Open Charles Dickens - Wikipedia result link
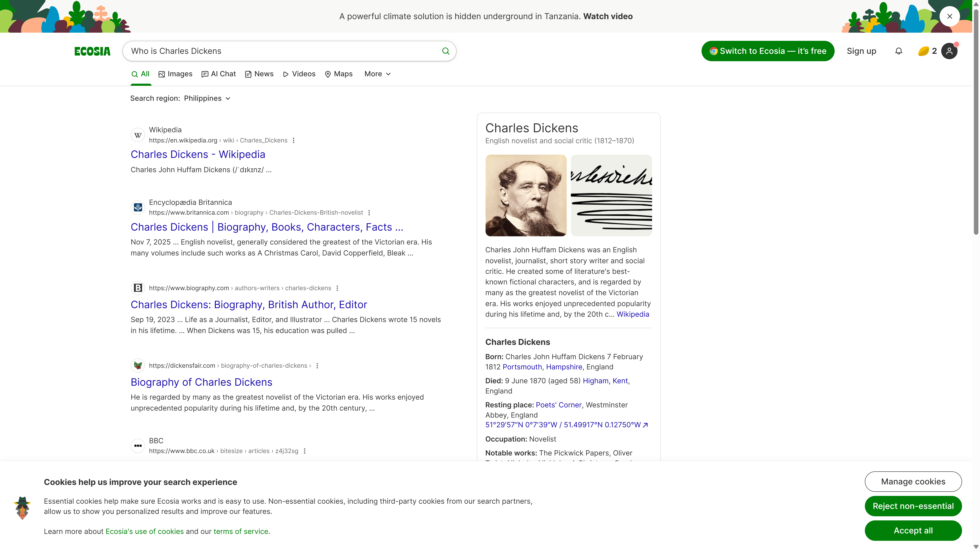Screen dimensions: 980x551 click(x=198, y=154)
